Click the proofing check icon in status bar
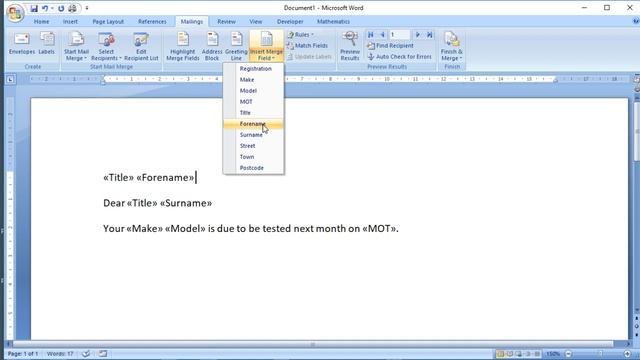This screenshot has width=640, height=360. (86, 354)
